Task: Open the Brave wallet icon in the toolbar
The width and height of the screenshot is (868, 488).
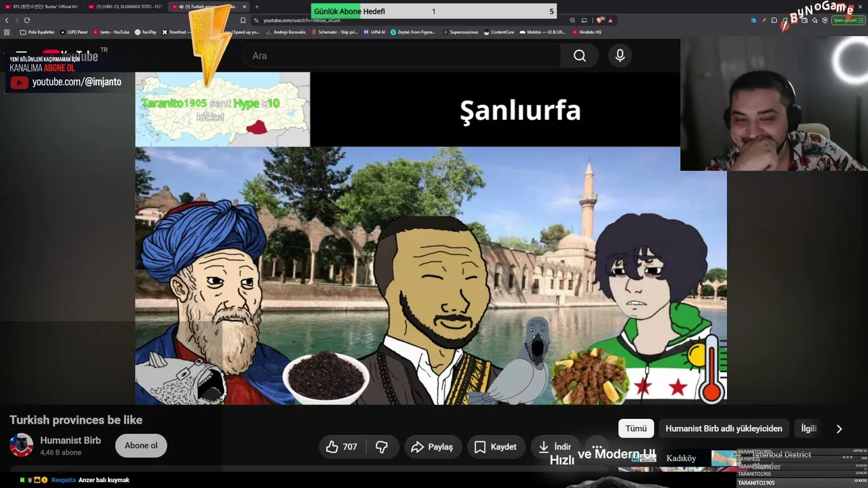Action: (805, 20)
